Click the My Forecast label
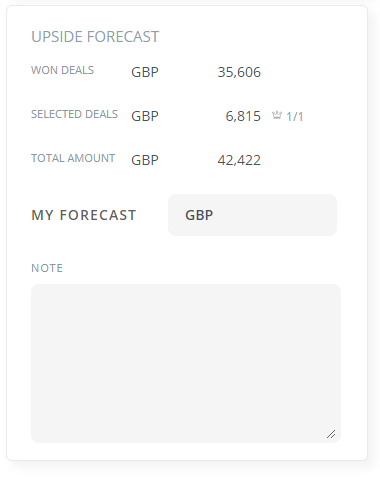The image size is (380, 484). tap(84, 215)
